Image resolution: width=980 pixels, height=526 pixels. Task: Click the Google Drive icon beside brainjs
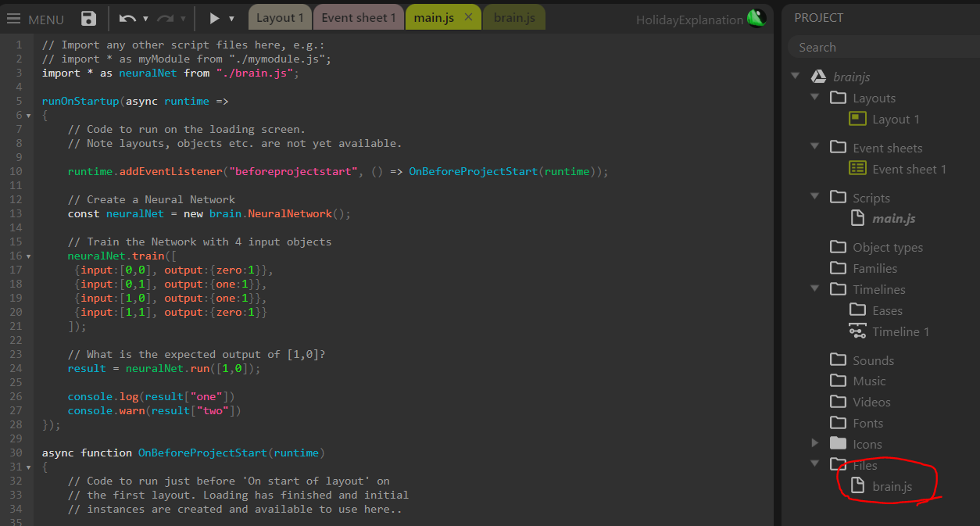tap(818, 77)
